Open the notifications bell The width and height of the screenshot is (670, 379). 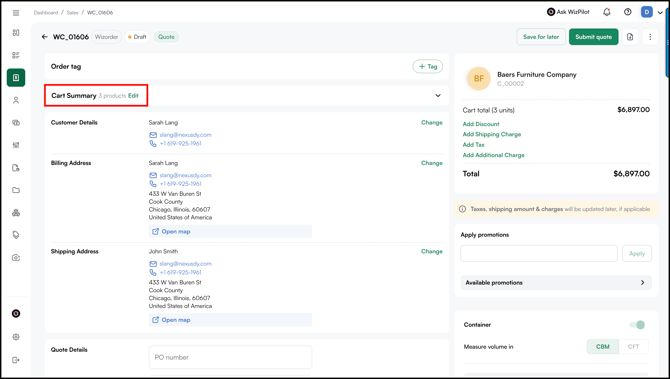[x=606, y=12]
